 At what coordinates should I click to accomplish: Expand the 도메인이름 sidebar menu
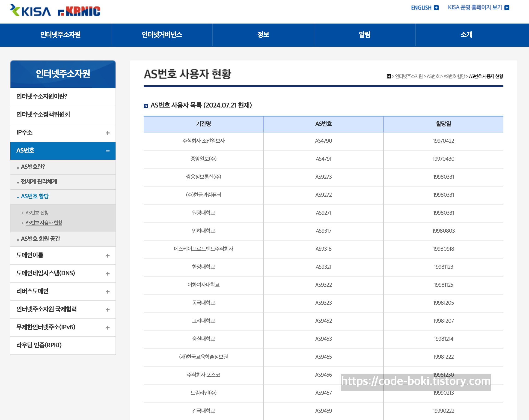point(107,255)
